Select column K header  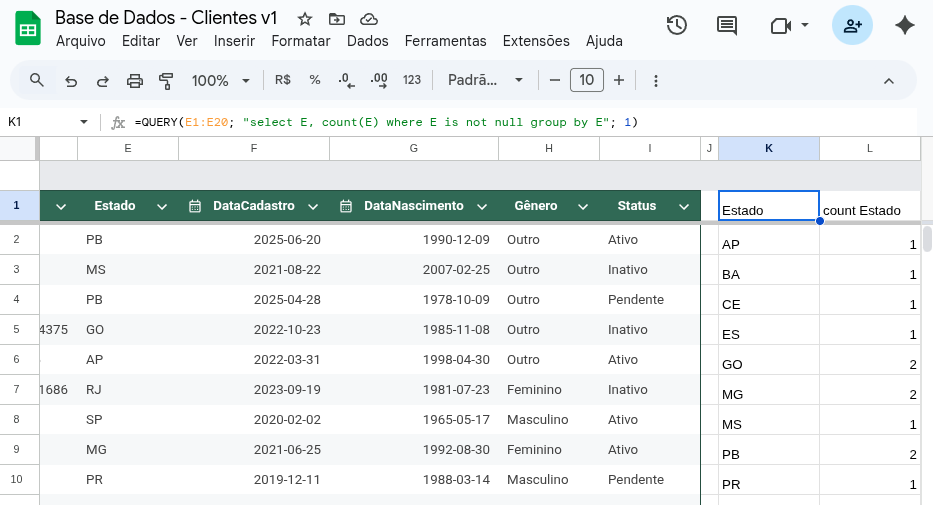tap(769, 149)
